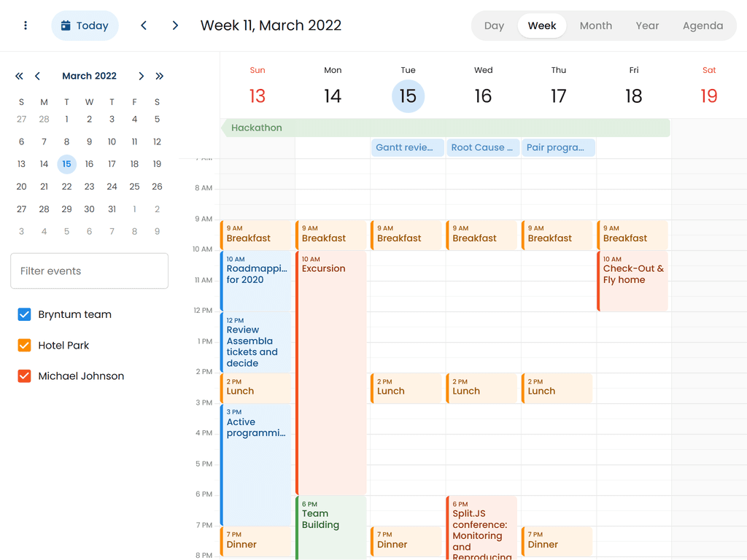Open the three-dot options menu
747x560 pixels.
point(26,26)
